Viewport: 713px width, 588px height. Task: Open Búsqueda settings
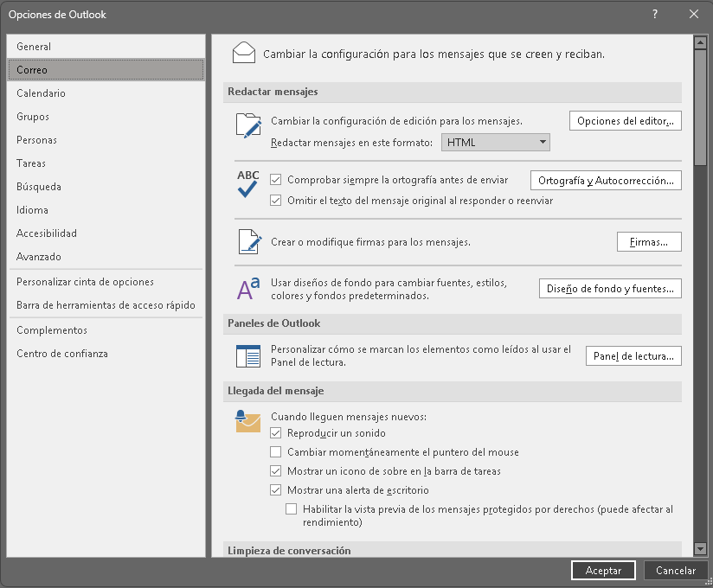click(106, 186)
